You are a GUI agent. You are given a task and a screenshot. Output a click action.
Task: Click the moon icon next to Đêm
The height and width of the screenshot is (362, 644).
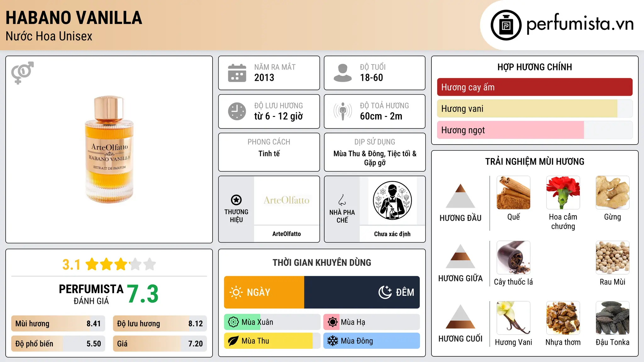(385, 292)
